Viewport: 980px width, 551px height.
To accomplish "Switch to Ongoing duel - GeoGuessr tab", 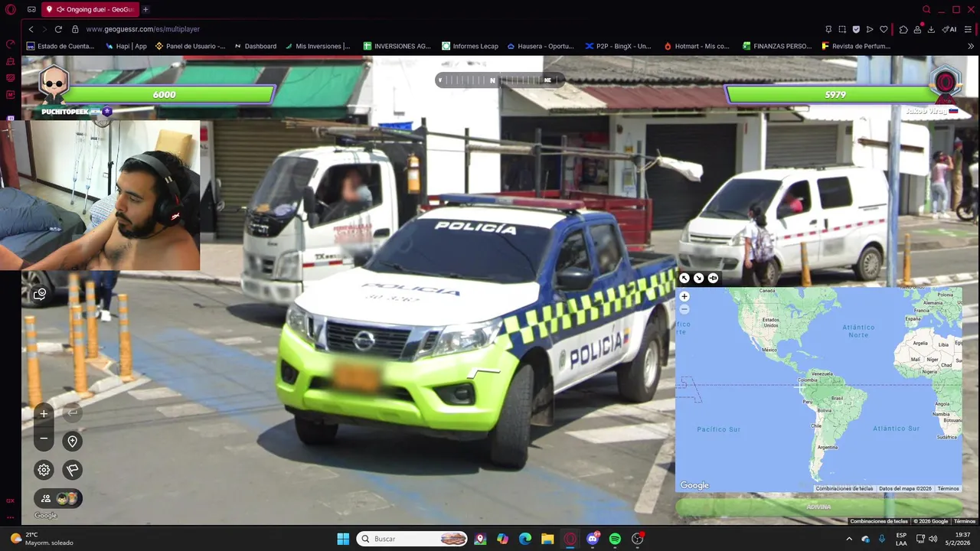I will 90,10.
